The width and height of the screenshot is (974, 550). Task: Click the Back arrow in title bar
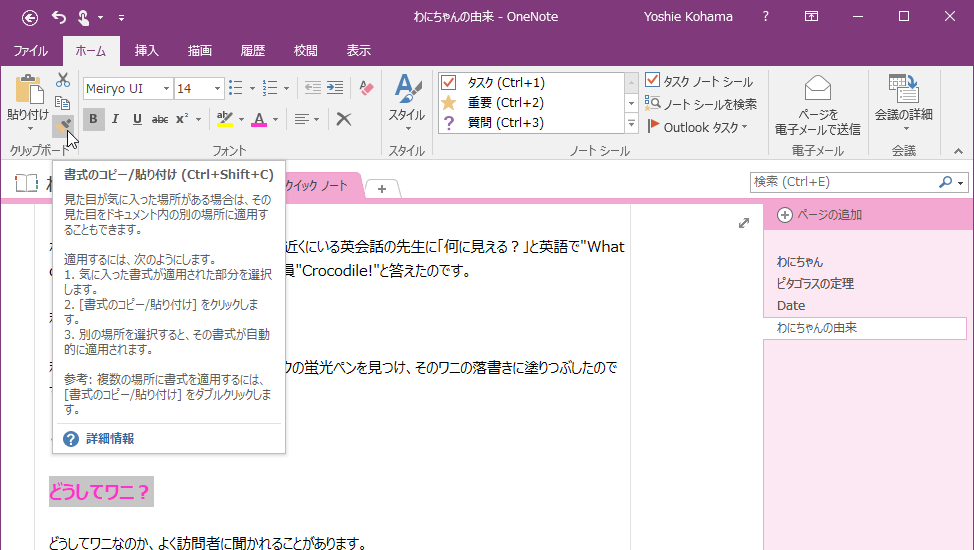point(30,17)
